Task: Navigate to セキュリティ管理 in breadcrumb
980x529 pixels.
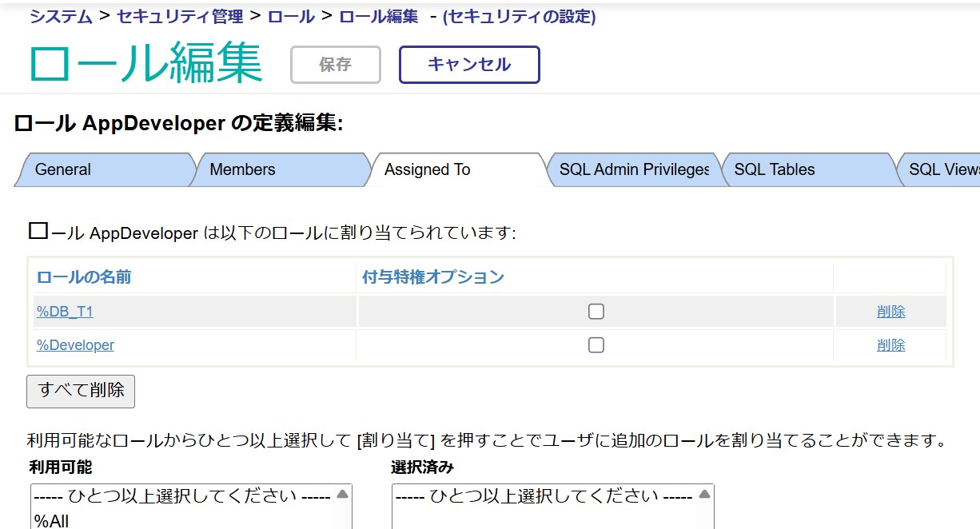Action: (180, 17)
